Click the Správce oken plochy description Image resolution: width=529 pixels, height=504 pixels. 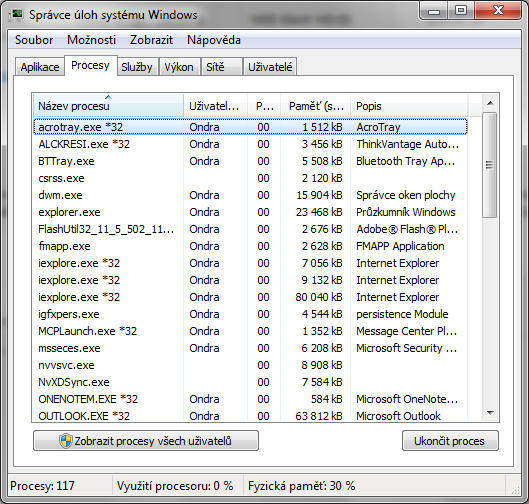pyautogui.click(x=406, y=195)
